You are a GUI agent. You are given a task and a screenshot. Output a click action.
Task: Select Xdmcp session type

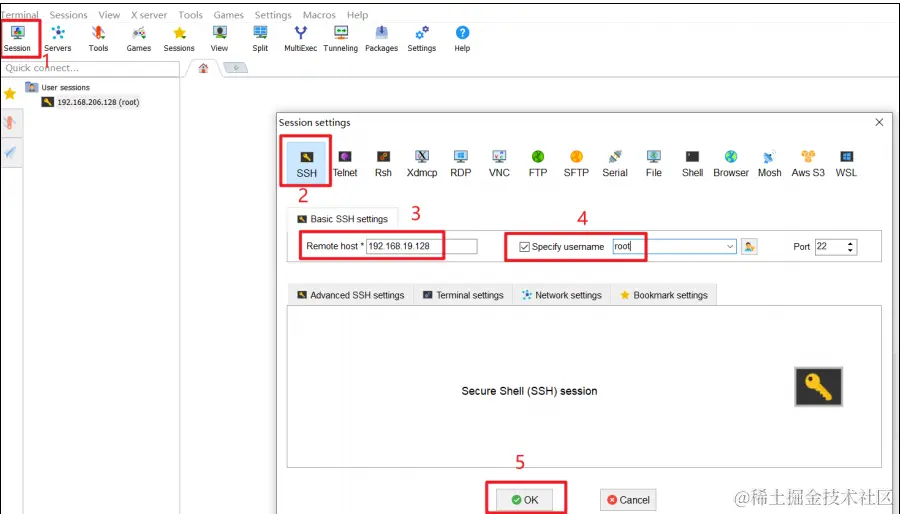tap(422, 163)
